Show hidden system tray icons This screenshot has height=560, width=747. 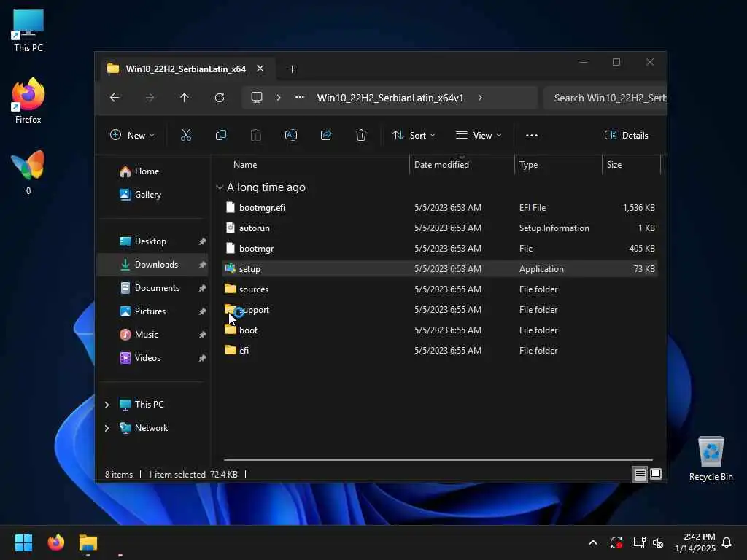coord(593,542)
